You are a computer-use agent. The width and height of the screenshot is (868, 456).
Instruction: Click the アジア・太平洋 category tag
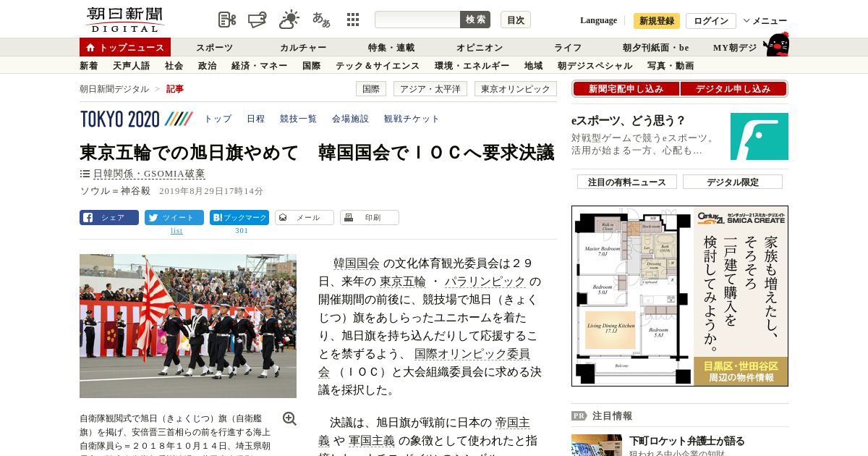430,89
